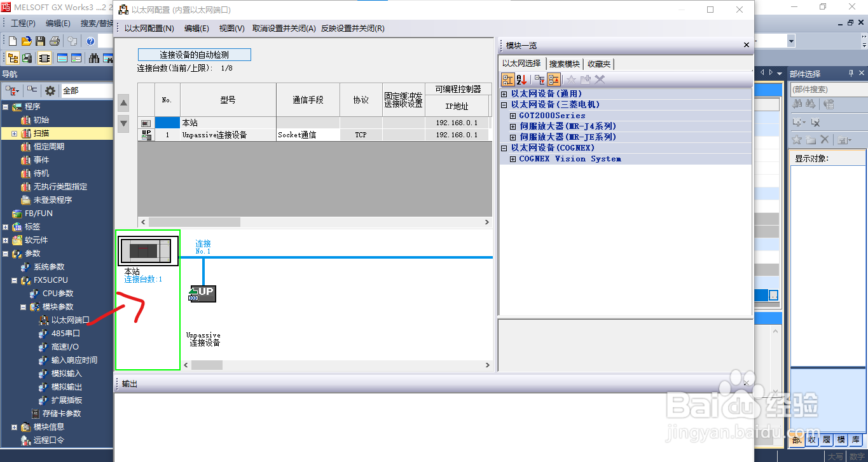Collapse all navigation tree items icon
Screen dimensions: 868x462
(x=32, y=90)
